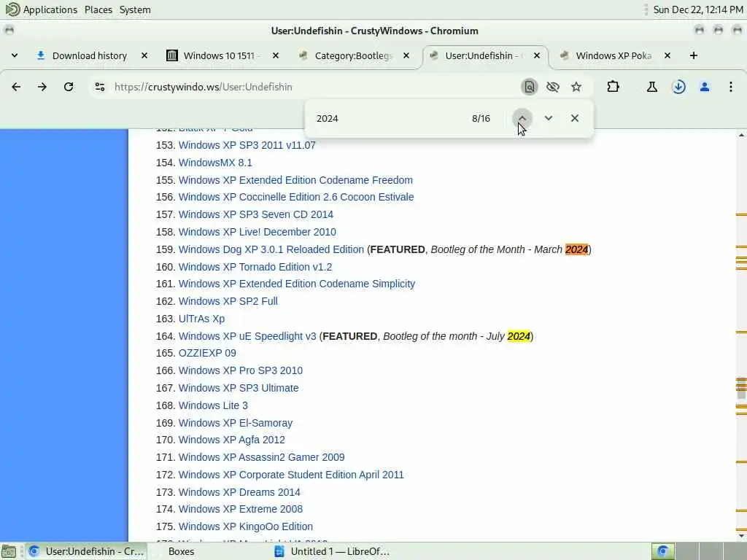Image resolution: width=747 pixels, height=560 pixels.
Task: Show downloads via the download icon
Action: tap(679, 87)
